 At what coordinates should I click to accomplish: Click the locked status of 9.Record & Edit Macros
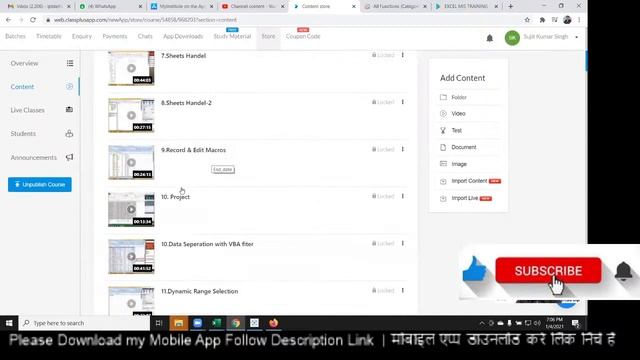[x=383, y=149]
